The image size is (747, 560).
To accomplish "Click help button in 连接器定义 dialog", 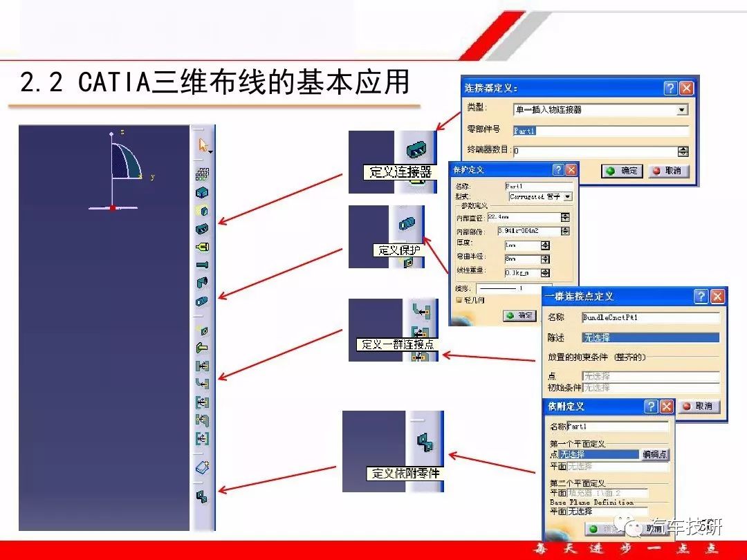I will point(670,88).
